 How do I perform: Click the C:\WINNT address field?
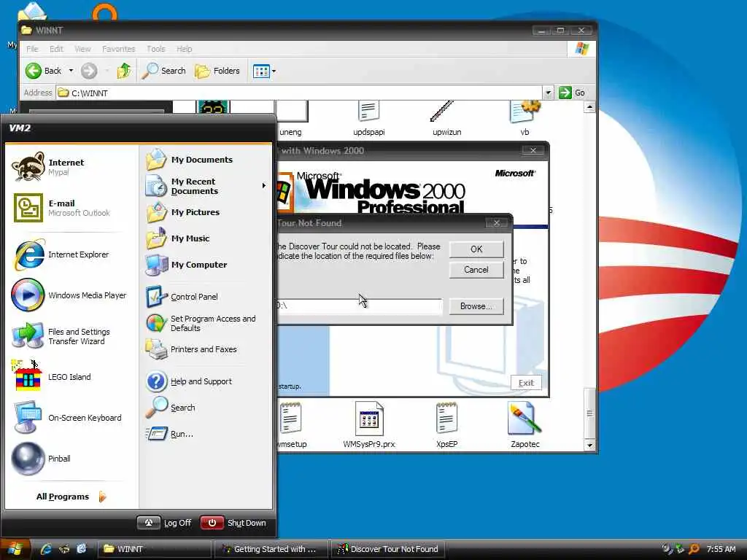300,93
